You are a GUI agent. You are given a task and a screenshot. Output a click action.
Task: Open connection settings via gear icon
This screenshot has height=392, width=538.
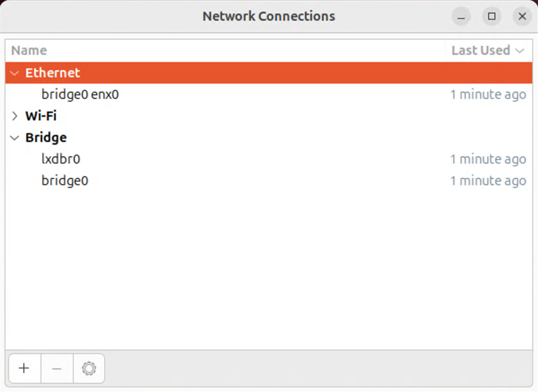pyautogui.click(x=89, y=368)
